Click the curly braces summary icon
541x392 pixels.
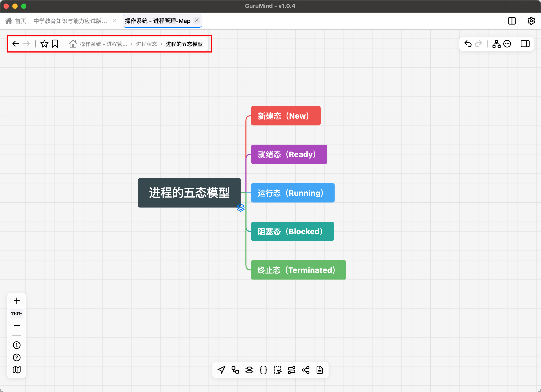point(263,370)
